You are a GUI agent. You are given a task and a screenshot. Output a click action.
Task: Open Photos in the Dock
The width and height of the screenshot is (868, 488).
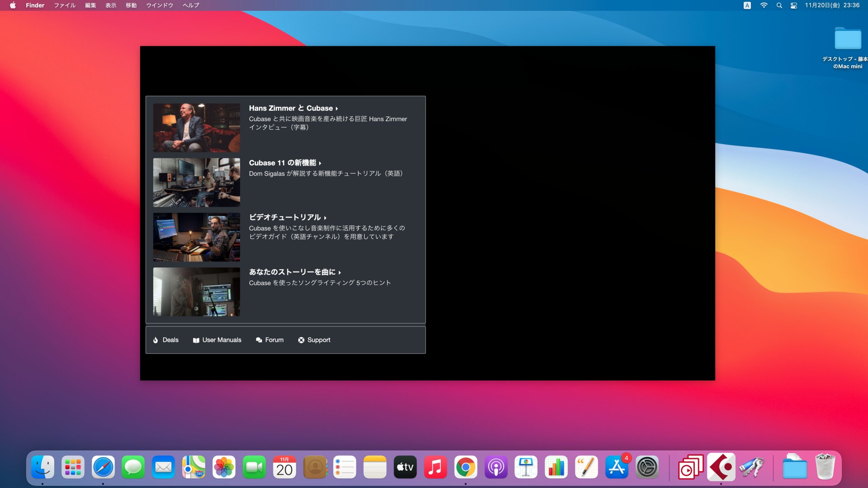click(x=224, y=467)
